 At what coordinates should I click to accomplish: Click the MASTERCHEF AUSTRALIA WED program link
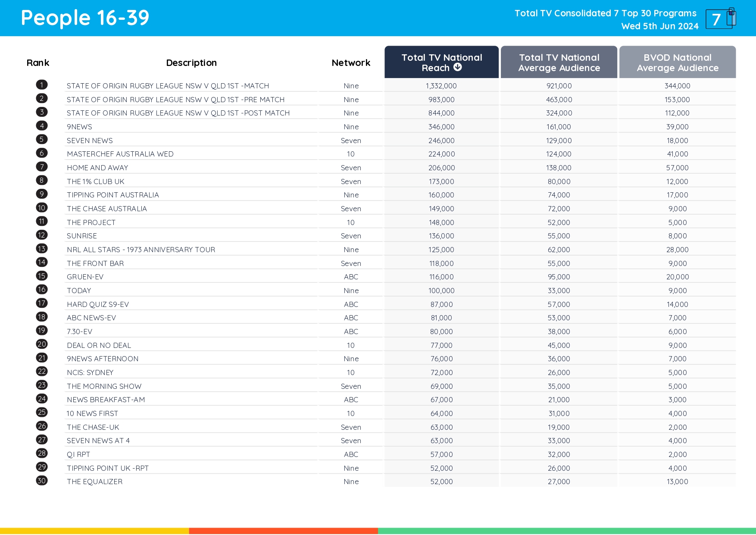point(120,153)
